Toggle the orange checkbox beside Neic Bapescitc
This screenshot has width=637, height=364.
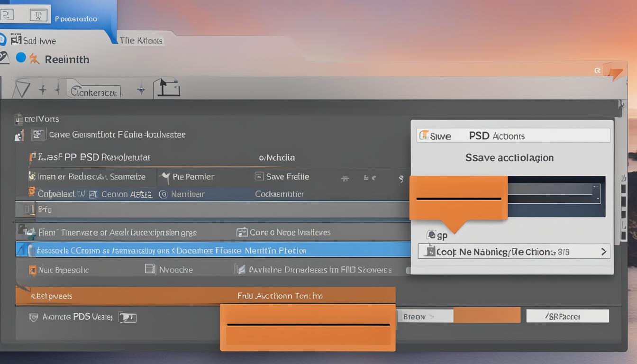point(32,270)
